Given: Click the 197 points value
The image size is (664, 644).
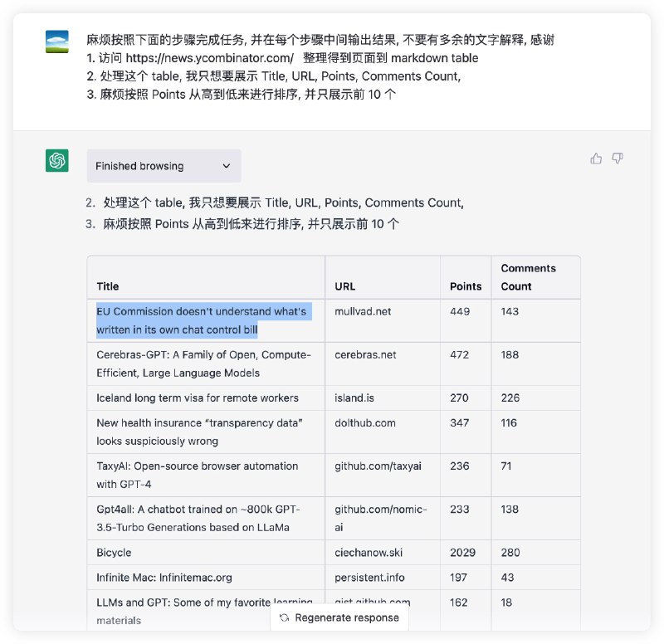Looking at the screenshot, I should coord(458,578).
